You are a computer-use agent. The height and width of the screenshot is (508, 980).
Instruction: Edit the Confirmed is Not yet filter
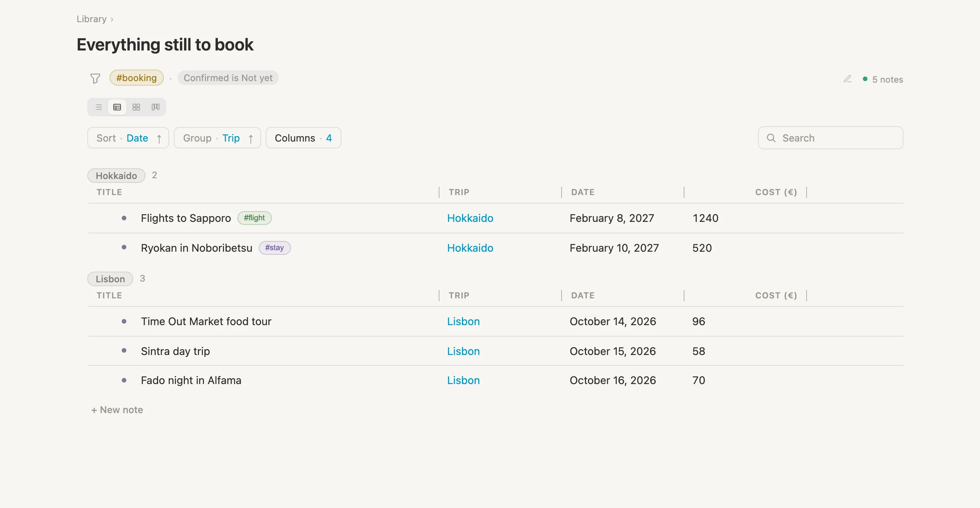click(228, 78)
